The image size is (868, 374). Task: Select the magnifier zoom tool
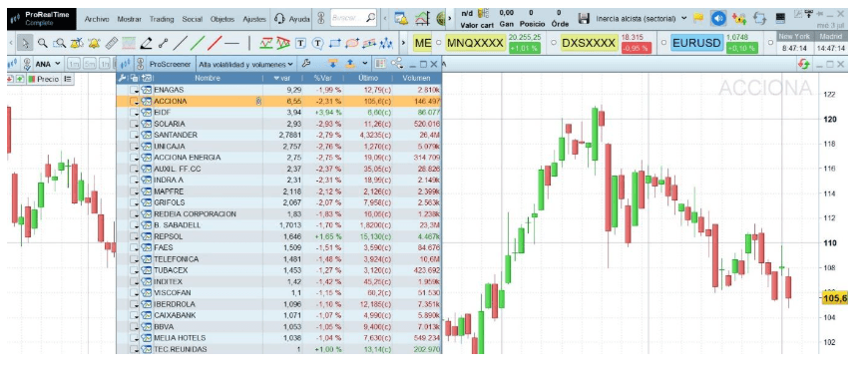click(43, 43)
